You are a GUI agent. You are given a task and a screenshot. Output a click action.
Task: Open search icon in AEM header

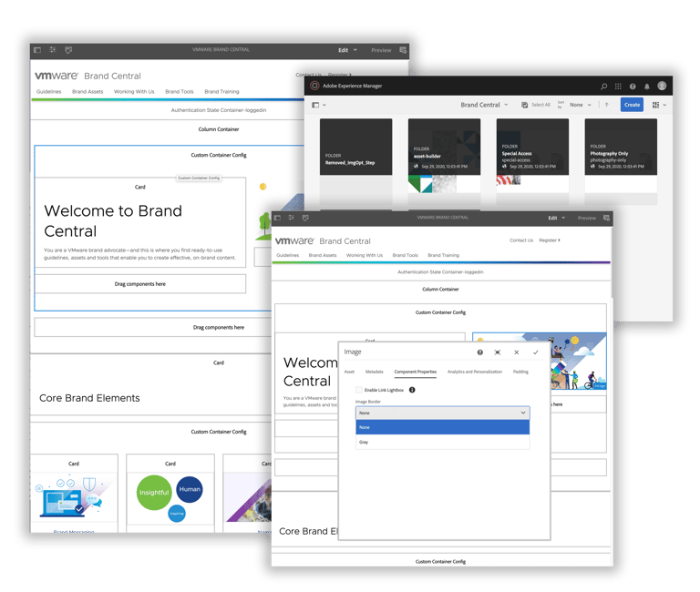pos(603,87)
